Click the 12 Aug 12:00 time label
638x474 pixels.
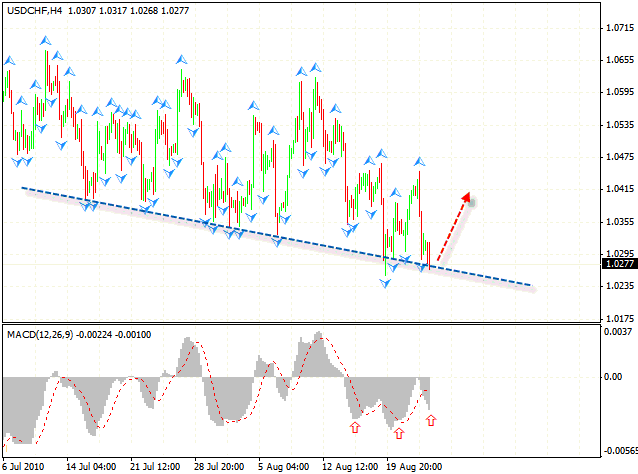click(350, 466)
